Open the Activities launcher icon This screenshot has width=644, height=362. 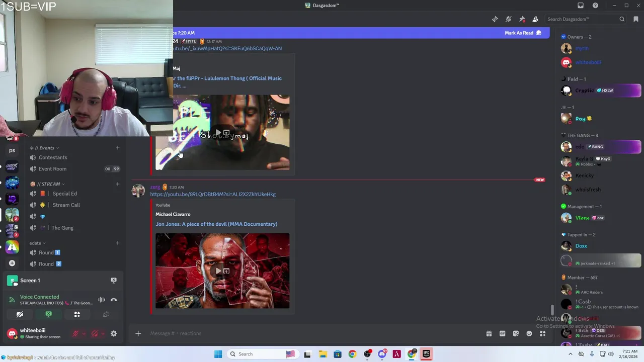77,314
